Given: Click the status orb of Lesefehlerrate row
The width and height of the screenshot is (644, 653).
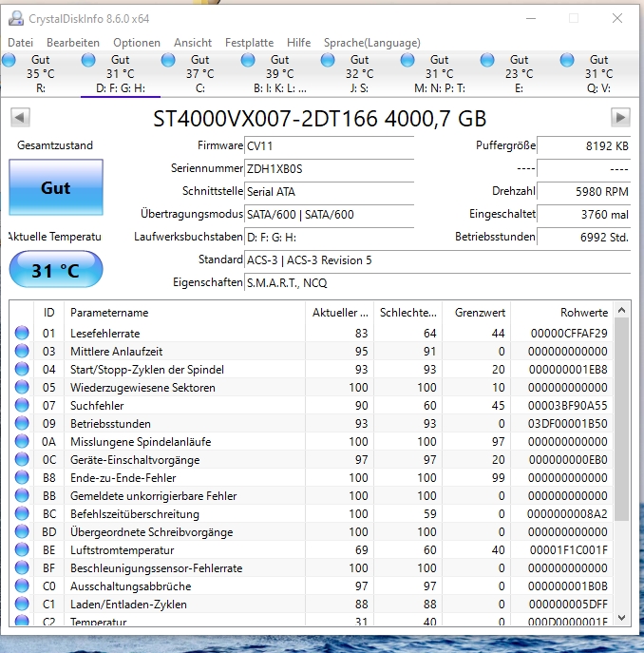Looking at the screenshot, I should click(22, 333).
